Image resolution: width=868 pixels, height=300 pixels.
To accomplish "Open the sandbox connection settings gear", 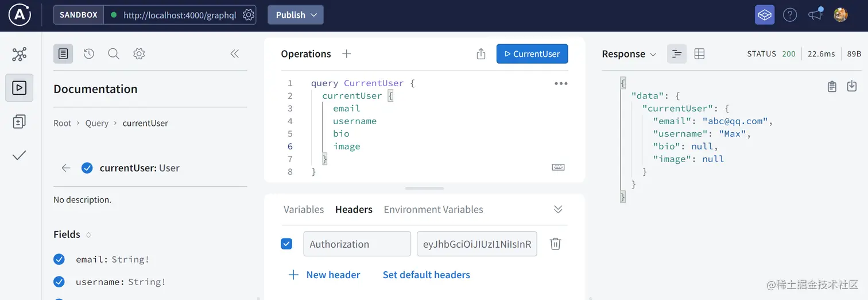I will click(248, 15).
